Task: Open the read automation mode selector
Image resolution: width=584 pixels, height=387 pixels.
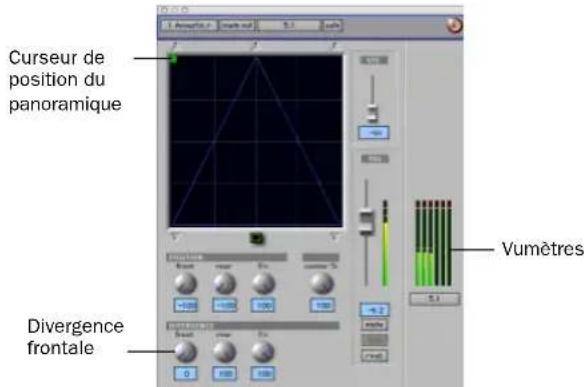Action: pos(375,356)
